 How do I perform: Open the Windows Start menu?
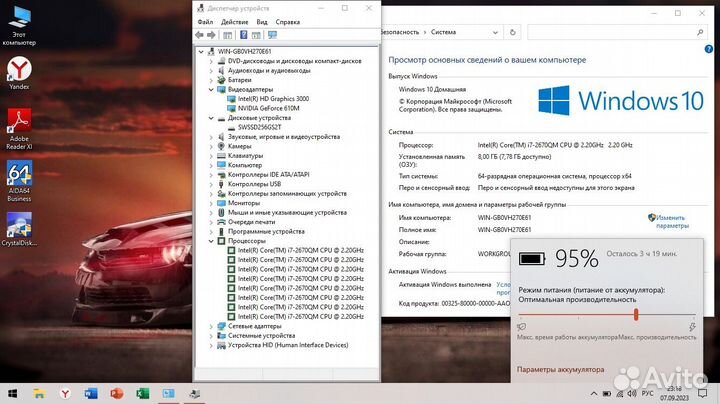click(13, 393)
